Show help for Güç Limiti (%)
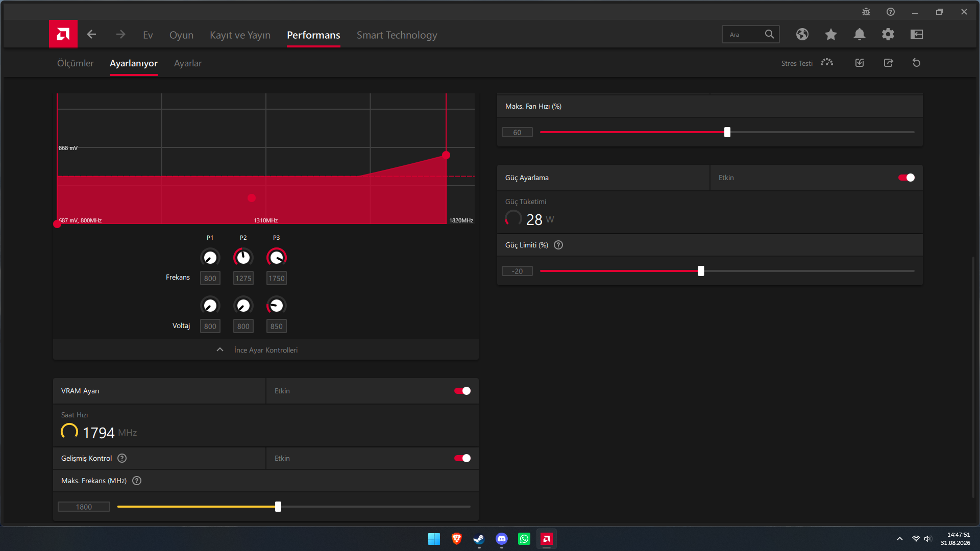The image size is (980, 551). [558, 245]
